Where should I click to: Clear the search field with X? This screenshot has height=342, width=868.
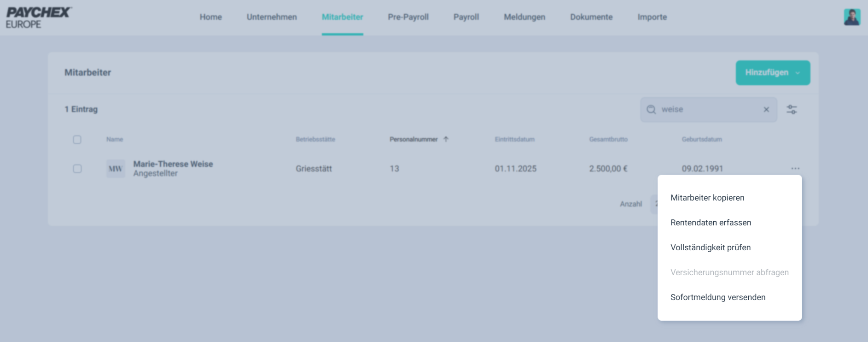pyautogui.click(x=766, y=110)
